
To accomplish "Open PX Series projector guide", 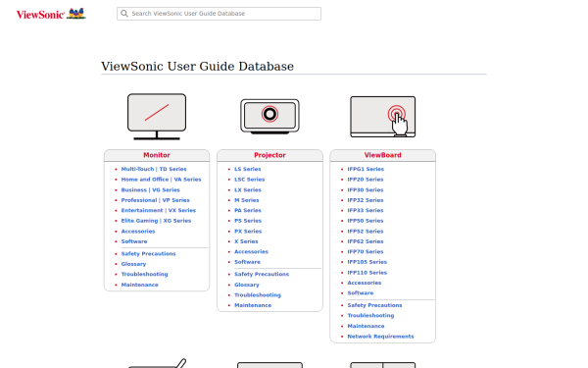I will point(248,232).
